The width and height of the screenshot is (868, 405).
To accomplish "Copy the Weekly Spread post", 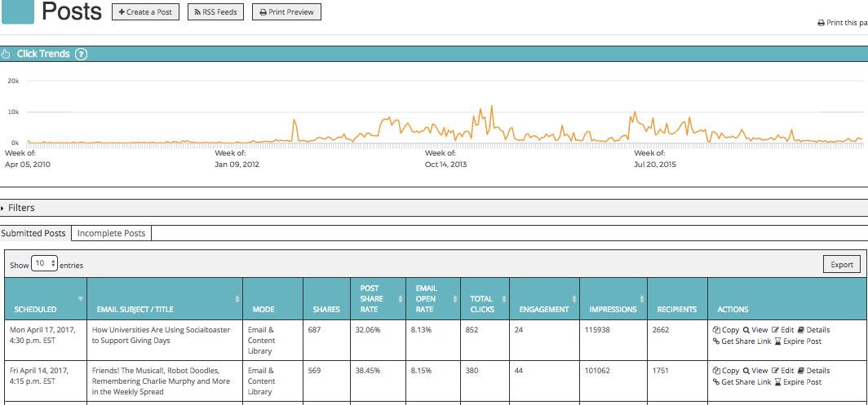I will coord(726,371).
